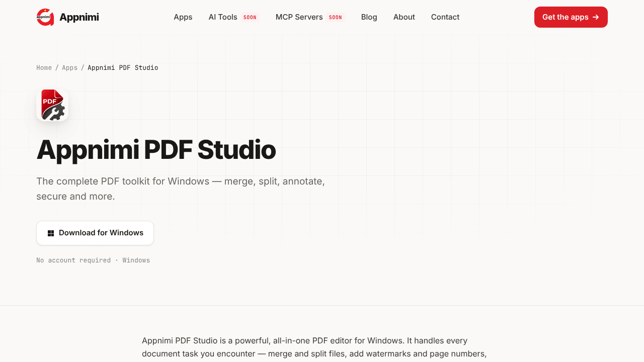Viewport: 644px width, 362px height.
Task: Click the tagline 'The complete PDF toolkit' text
Action: (181, 189)
